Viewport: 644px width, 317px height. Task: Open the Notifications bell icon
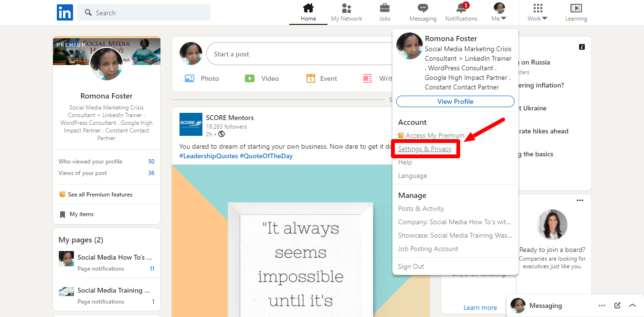461,8
